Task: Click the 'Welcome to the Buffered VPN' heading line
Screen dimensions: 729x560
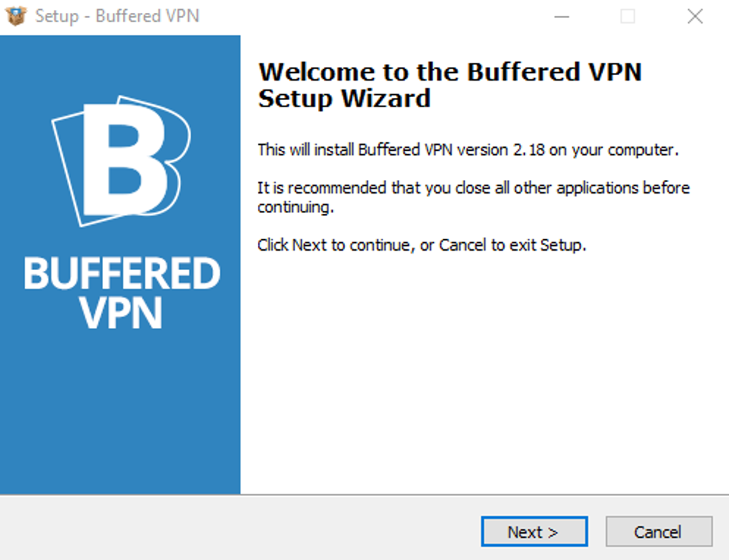Action: tap(450, 72)
